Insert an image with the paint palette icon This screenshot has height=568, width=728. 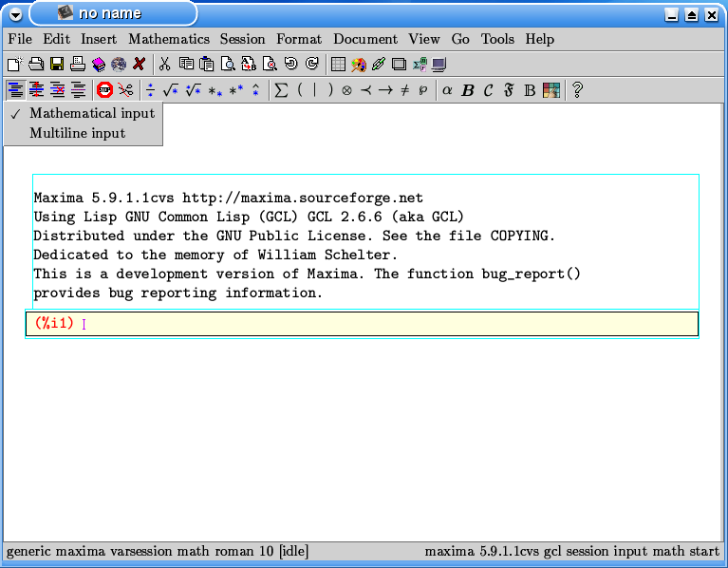[359, 64]
